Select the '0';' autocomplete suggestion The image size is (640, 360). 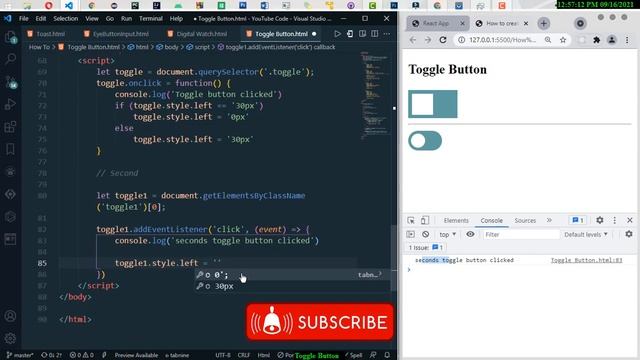292,275
